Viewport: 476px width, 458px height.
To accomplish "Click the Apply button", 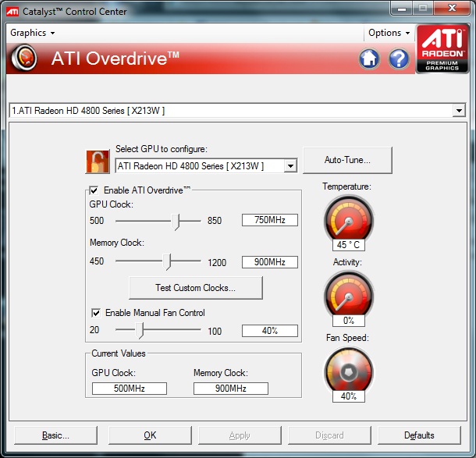I will tap(240, 435).
